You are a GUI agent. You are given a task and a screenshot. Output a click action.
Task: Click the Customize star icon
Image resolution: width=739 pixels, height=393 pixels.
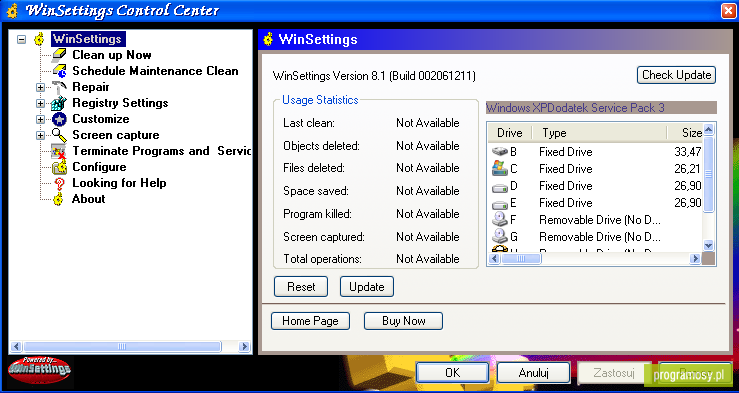pyautogui.click(x=59, y=119)
